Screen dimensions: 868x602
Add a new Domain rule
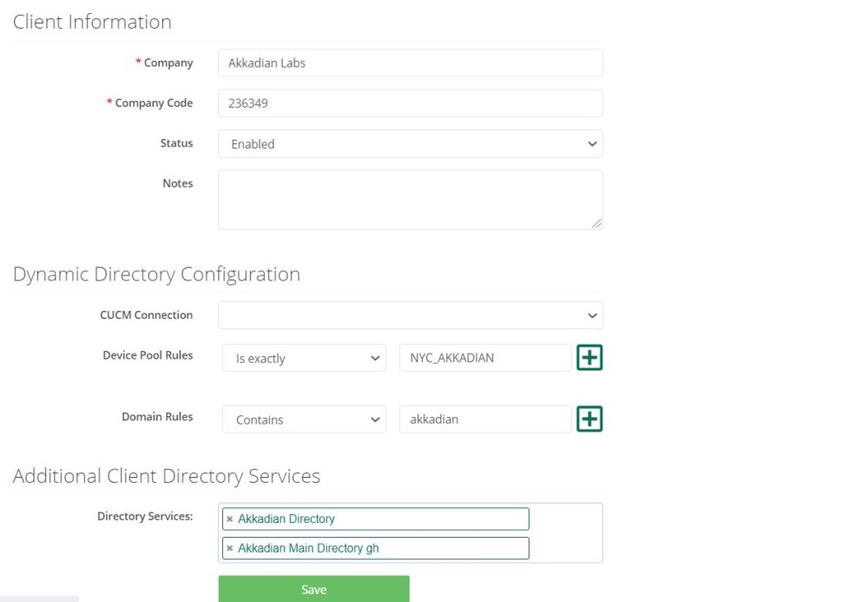click(x=589, y=420)
